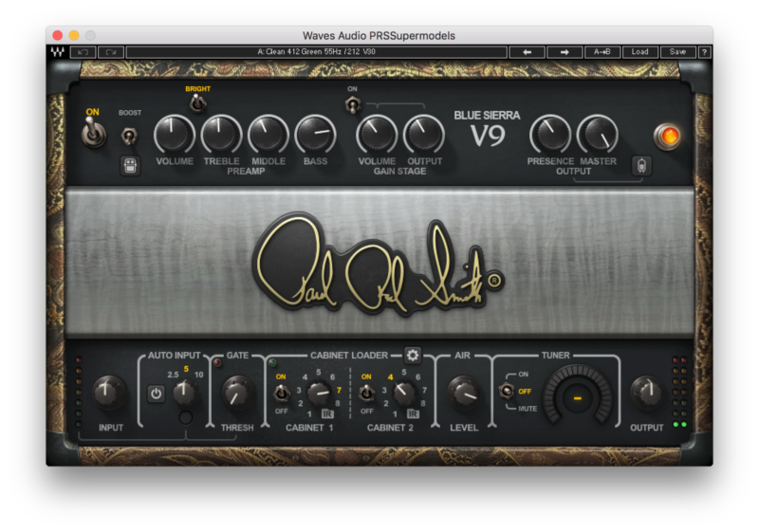Click the input level meter LEDs

pyautogui.click(x=79, y=393)
